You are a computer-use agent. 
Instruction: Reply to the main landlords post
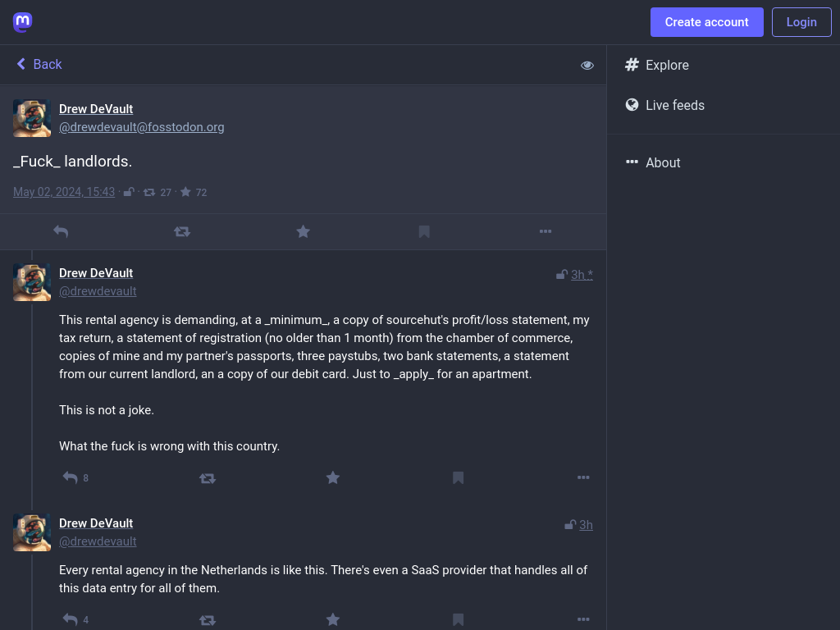61,231
